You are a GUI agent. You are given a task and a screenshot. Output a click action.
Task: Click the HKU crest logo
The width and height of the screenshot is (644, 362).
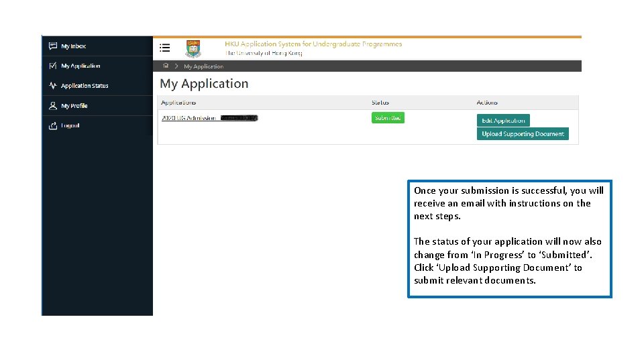(193, 48)
